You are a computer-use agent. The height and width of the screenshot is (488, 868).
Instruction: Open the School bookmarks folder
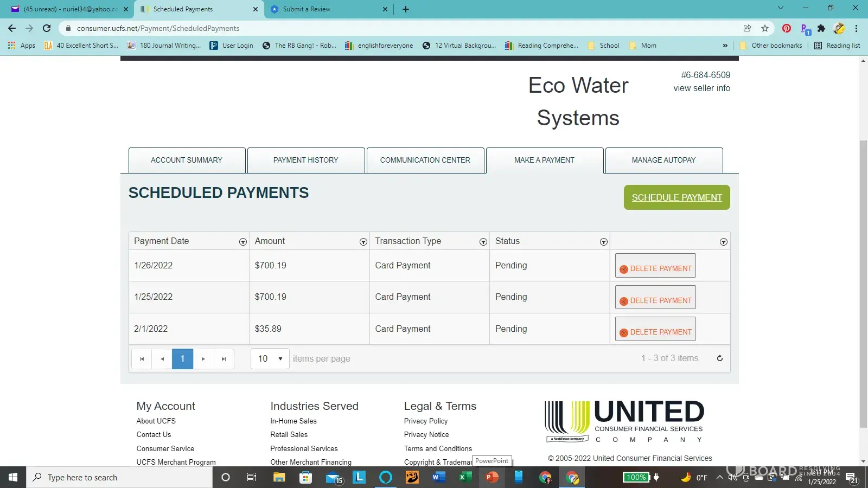point(603,46)
